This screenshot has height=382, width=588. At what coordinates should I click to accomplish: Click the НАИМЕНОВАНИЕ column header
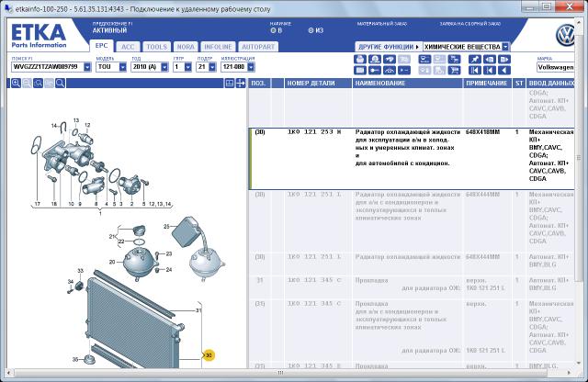pyautogui.click(x=407, y=84)
